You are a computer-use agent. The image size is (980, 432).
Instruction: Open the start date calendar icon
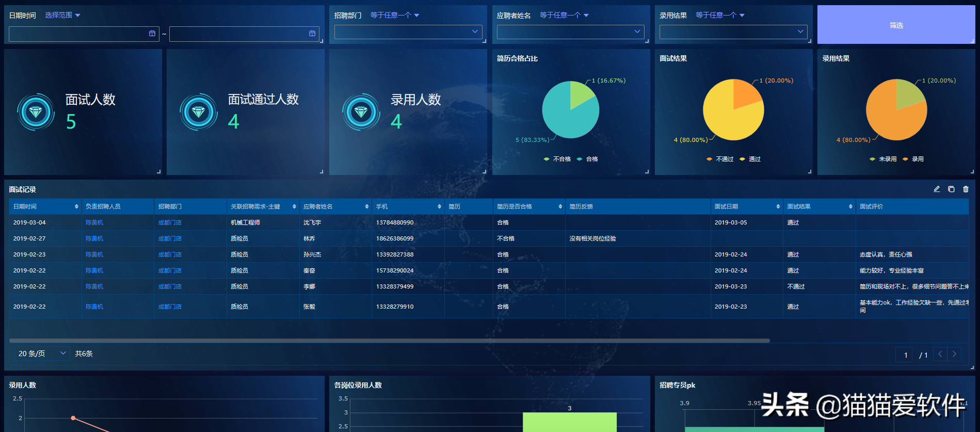(152, 34)
